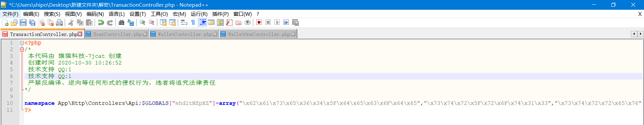Toggle synchronized horizontal scrolling
The height and width of the screenshot is (125, 644).
tap(172, 23)
